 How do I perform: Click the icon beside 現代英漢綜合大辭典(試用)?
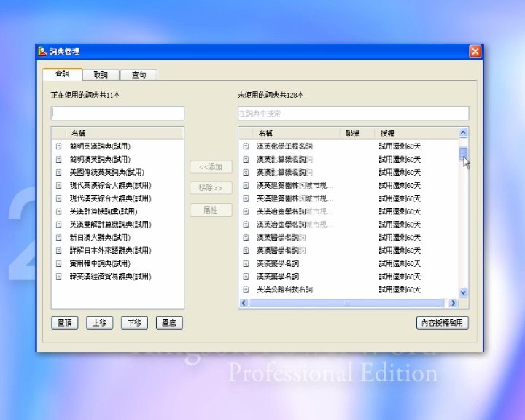tap(58, 185)
